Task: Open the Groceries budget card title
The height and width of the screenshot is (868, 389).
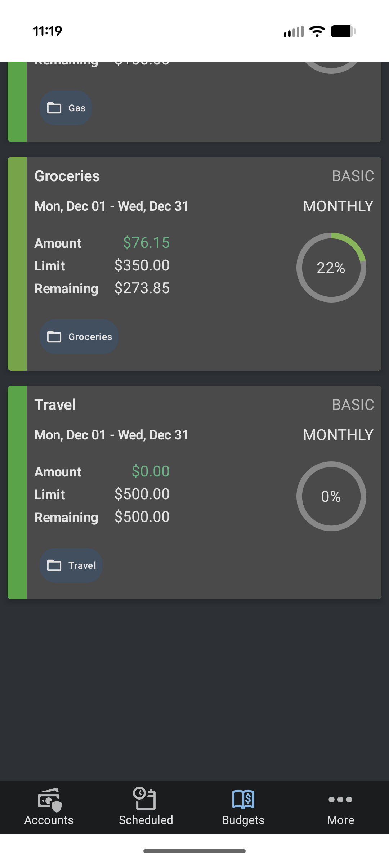Action: click(x=67, y=176)
